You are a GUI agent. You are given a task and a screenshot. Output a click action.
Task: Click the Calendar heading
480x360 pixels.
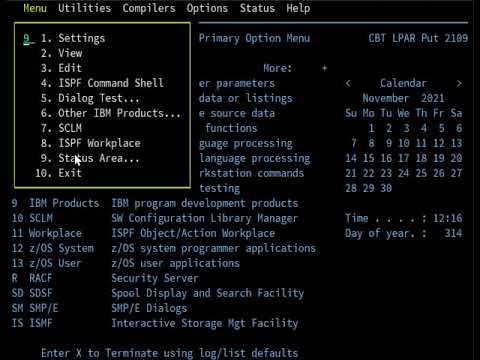tap(403, 83)
